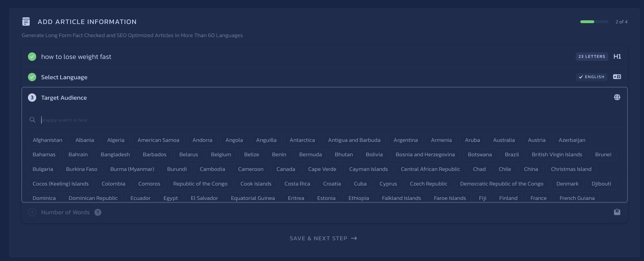Click the H1 heading icon on the title row
644x261 pixels.
tap(617, 57)
